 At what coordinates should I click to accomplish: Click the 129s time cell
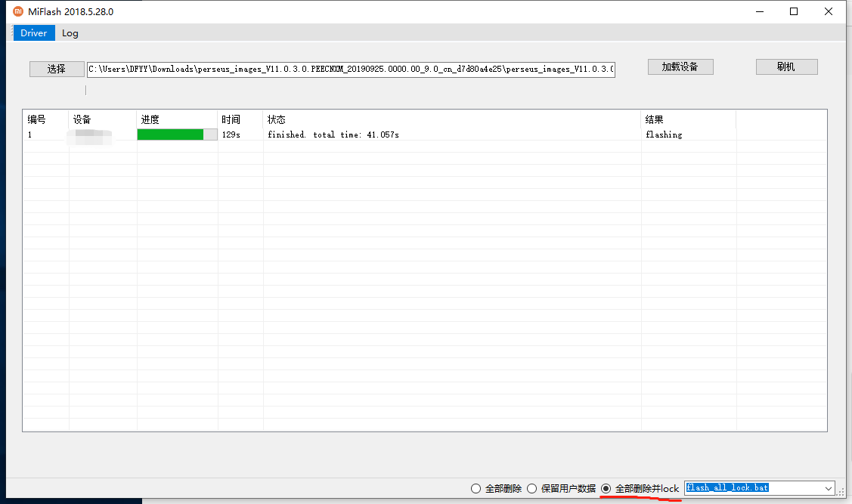coord(231,135)
